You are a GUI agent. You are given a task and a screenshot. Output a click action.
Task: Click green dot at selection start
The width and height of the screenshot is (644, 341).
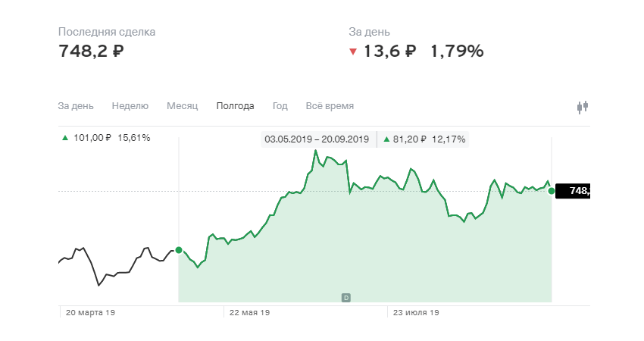click(179, 250)
